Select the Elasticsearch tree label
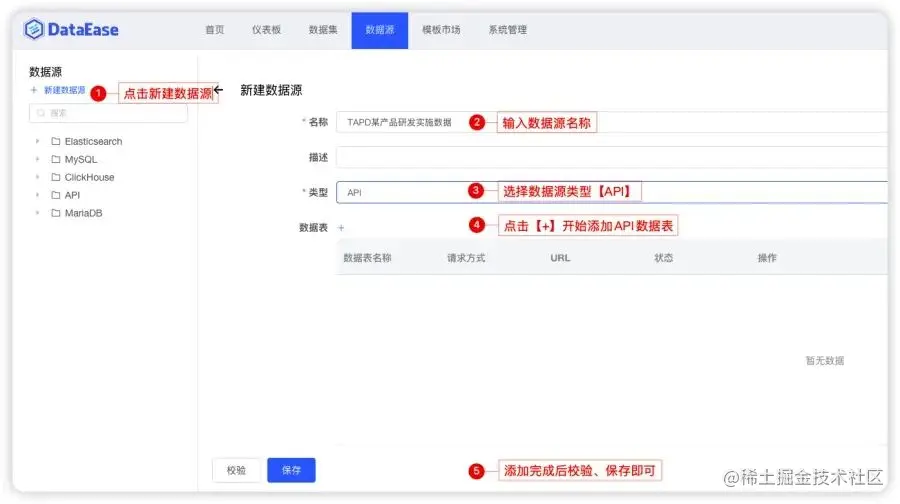 click(93, 141)
